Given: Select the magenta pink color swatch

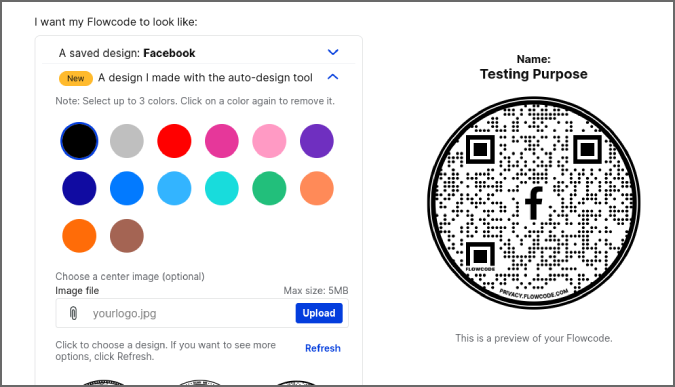Looking at the screenshot, I should (x=222, y=141).
